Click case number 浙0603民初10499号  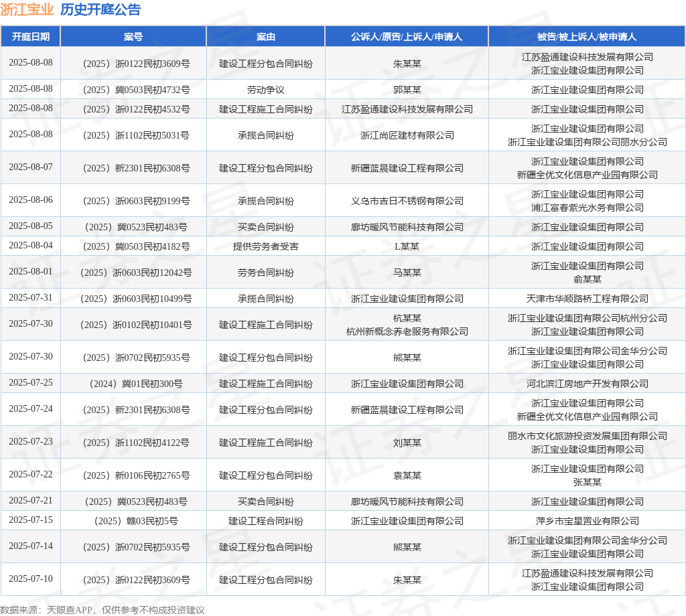pyautogui.click(x=137, y=299)
